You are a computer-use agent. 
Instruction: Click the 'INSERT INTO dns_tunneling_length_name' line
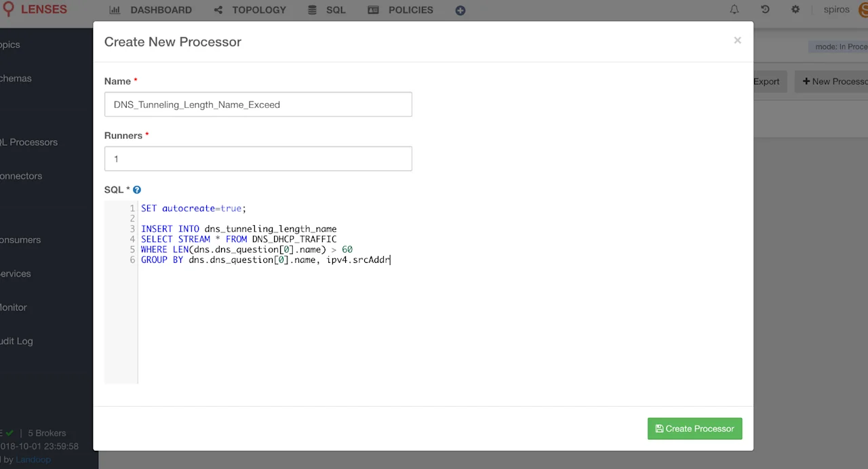click(x=239, y=229)
